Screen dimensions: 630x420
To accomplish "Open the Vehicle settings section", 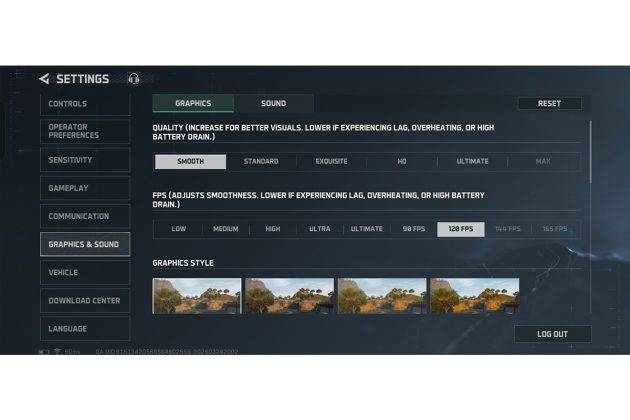I will (x=85, y=272).
